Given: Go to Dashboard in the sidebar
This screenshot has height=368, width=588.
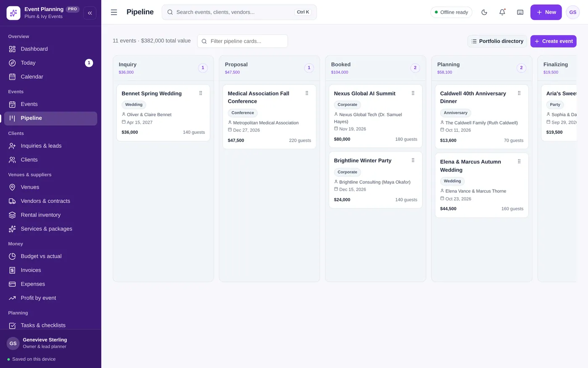Looking at the screenshot, I should click(50, 49).
